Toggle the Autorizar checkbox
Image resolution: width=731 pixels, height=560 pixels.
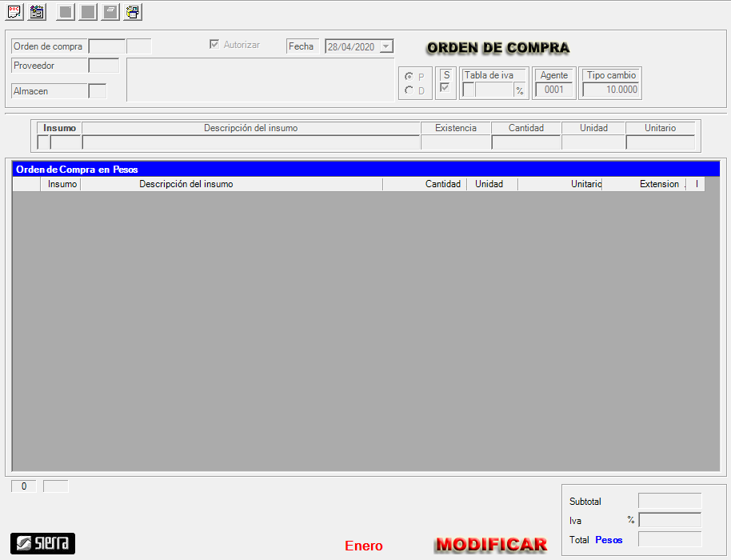click(x=214, y=45)
